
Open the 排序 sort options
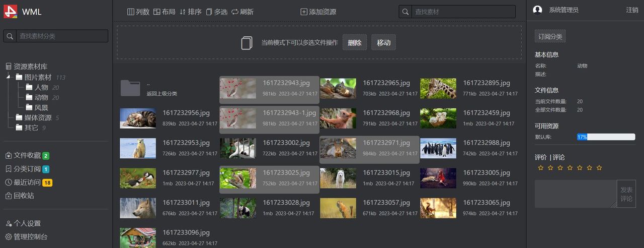pyautogui.click(x=190, y=12)
